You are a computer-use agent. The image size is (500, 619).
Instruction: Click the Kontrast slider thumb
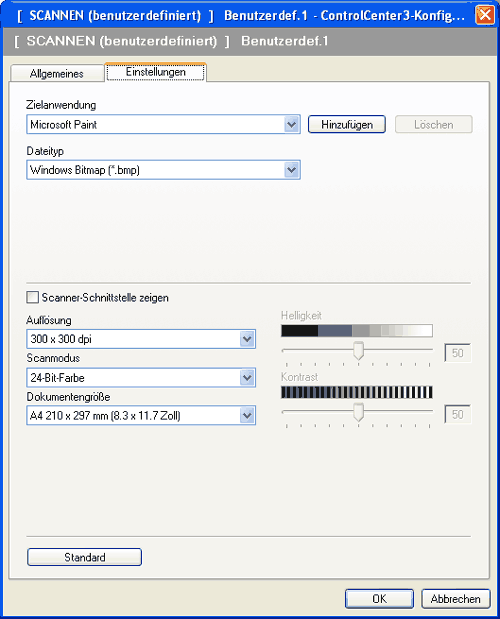358,412
